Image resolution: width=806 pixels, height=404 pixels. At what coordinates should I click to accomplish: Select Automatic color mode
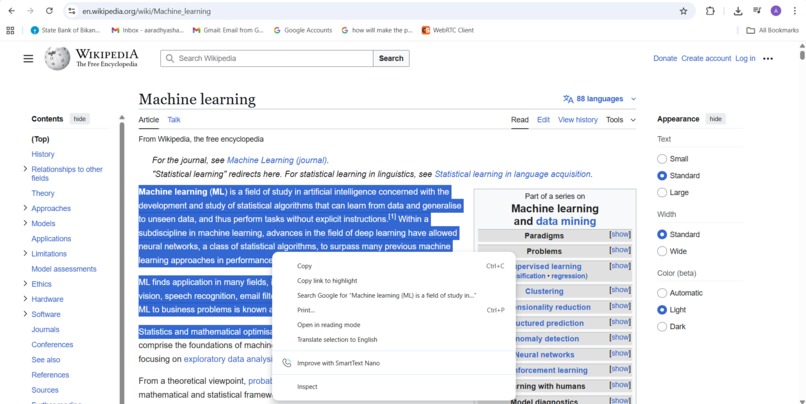pyautogui.click(x=662, y=293)
